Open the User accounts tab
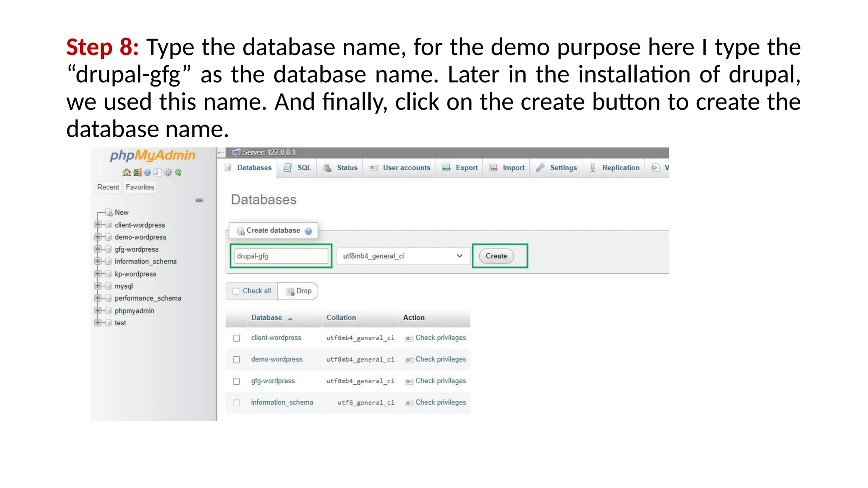 coord(400,168)
